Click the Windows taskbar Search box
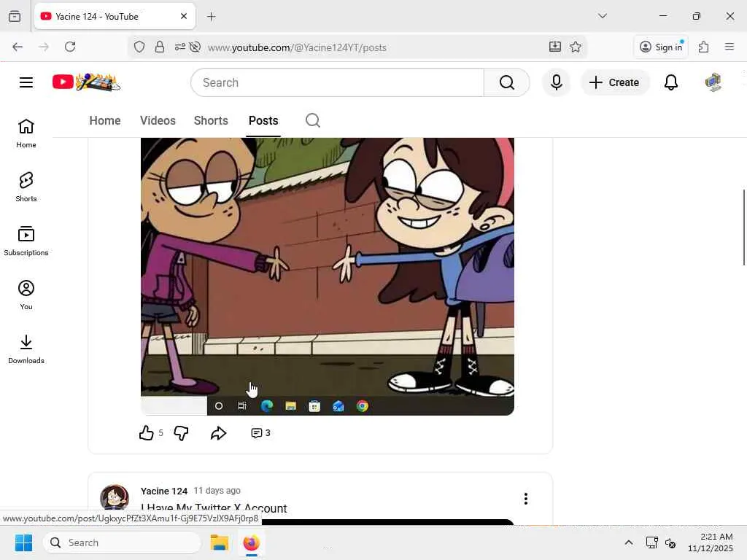The width and height of the screenshot is (747, 560). [123, 542]
